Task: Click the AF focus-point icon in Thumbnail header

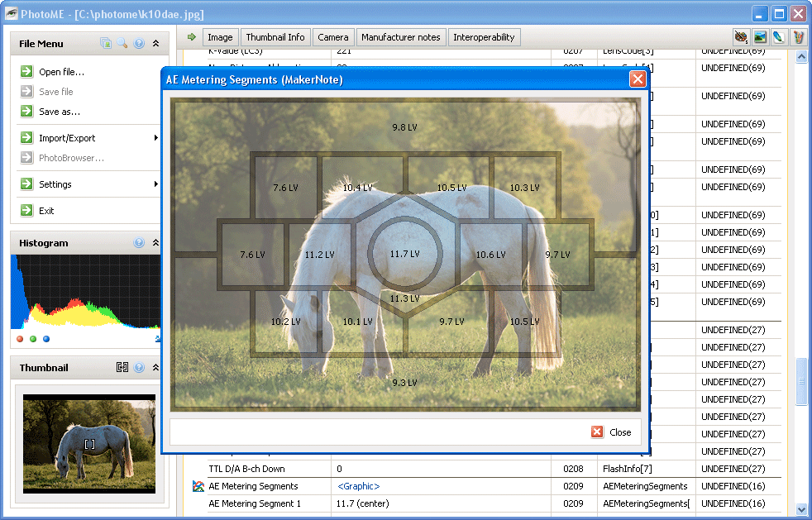Action: 122,367
